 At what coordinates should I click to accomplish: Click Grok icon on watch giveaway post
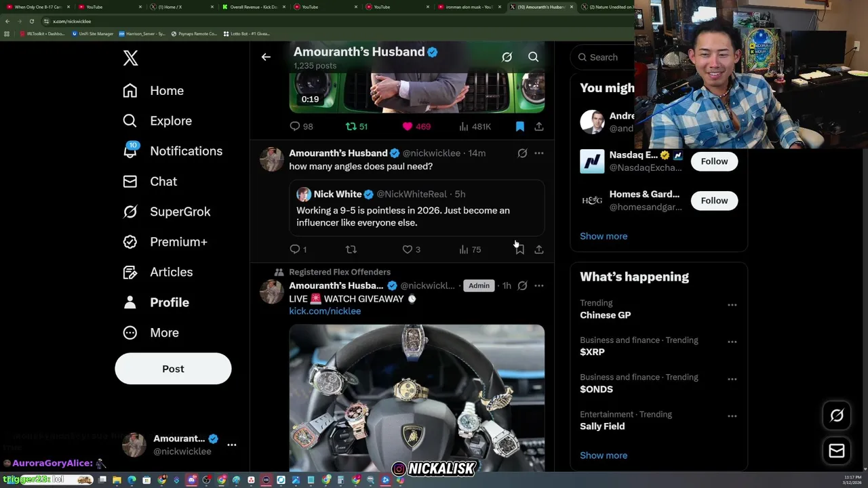click(x=522, y=285)
